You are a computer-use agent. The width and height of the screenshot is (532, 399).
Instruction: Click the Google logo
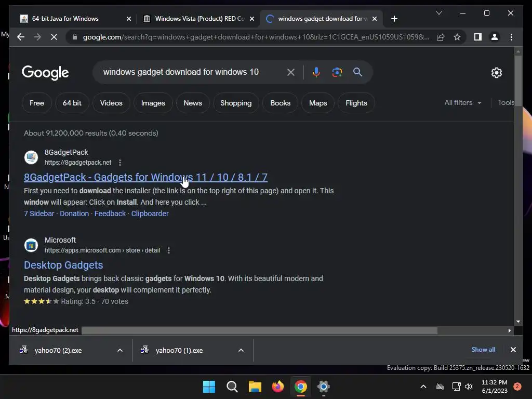[45, 73]
